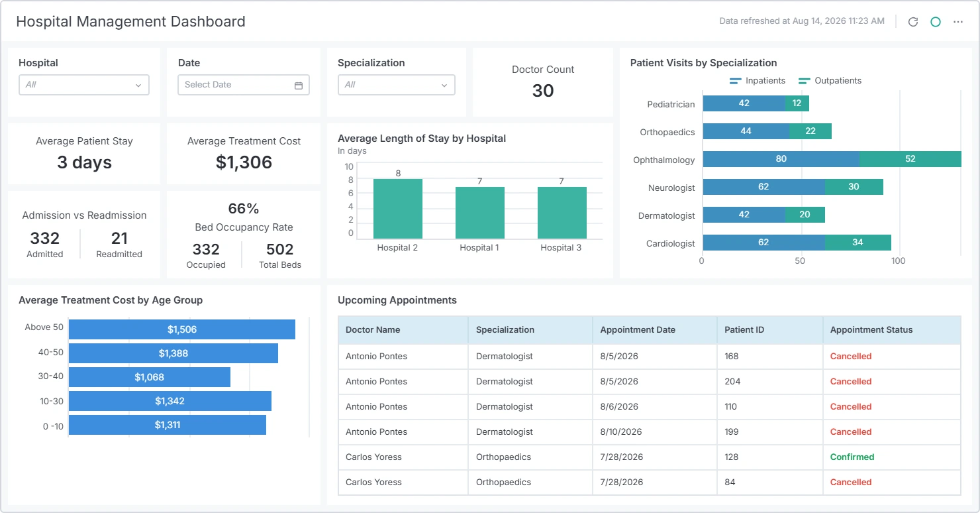The width and height of the screenshot is (980, 513).
Task: Sort by Patient ID column header
Action: click(770, 330)
